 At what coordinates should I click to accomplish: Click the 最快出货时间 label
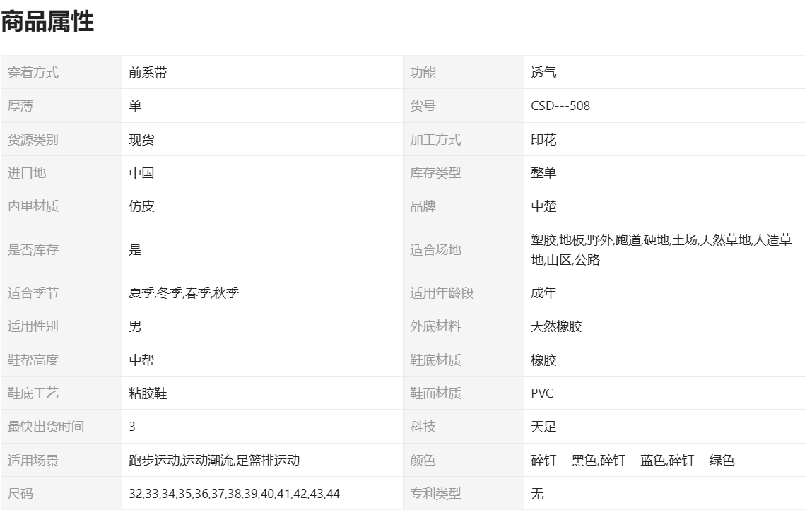click(x=46, y=427)
